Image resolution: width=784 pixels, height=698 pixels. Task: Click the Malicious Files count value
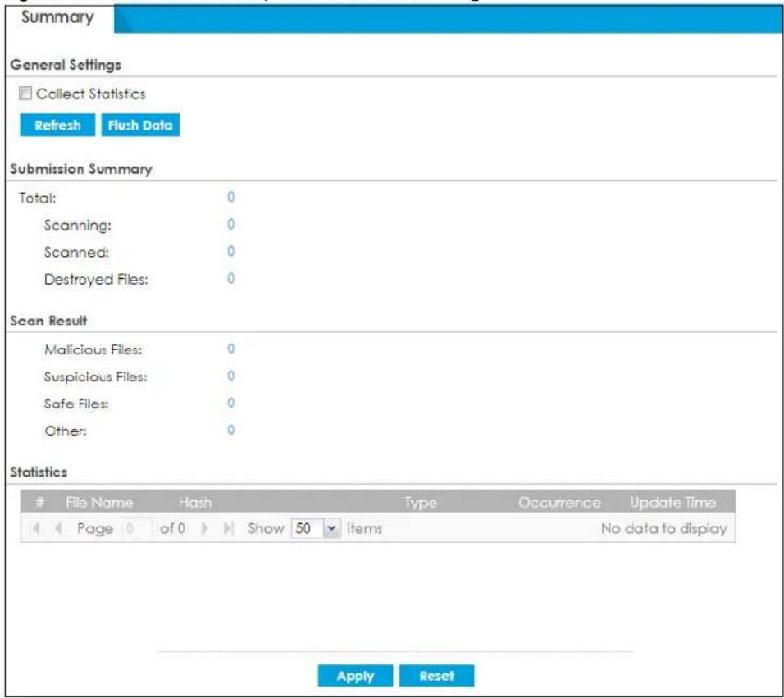(230, 349)
